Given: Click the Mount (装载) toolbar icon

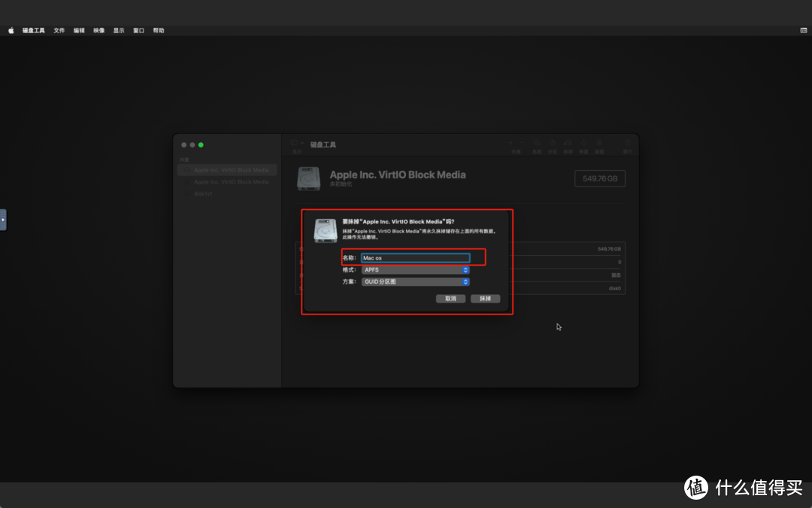Looking at the screenshot, I should 599,143.
